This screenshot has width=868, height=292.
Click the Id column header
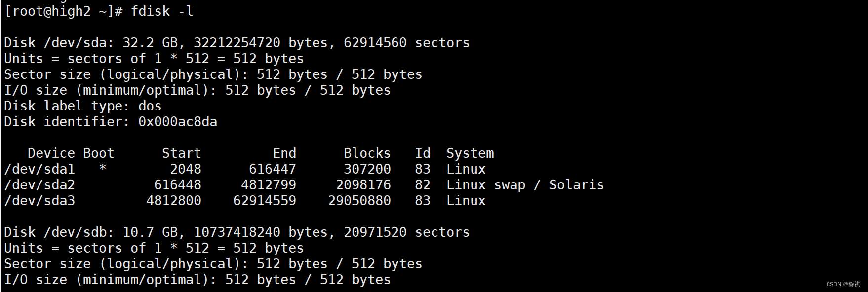(423, 153)
